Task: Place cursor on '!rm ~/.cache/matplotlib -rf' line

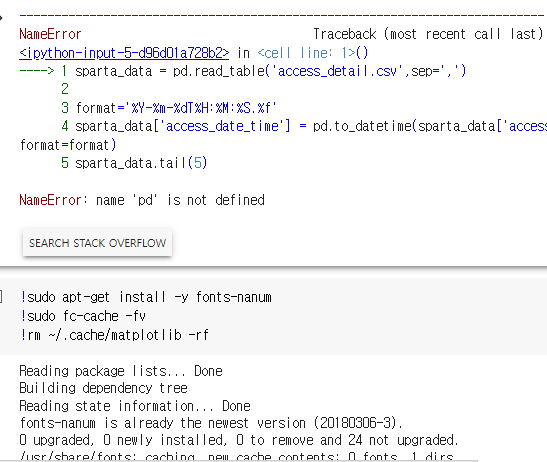Action: pyautogui.click(x=114, y=335)
